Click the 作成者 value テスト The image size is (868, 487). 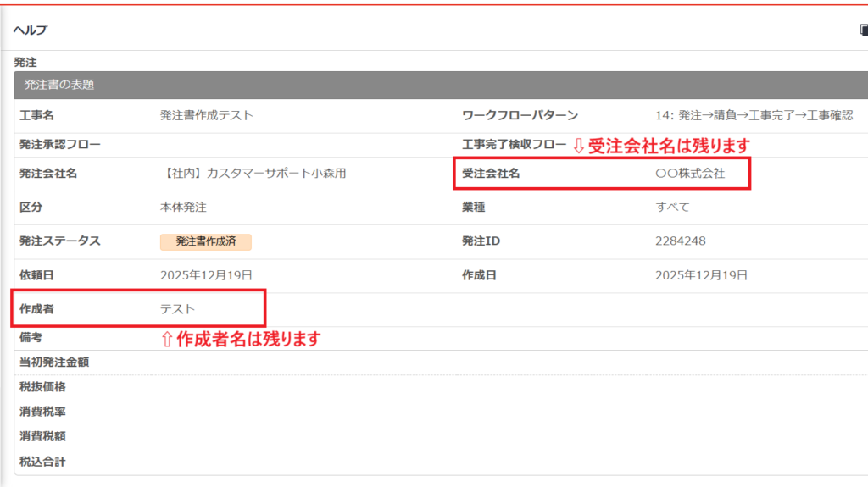177,308
